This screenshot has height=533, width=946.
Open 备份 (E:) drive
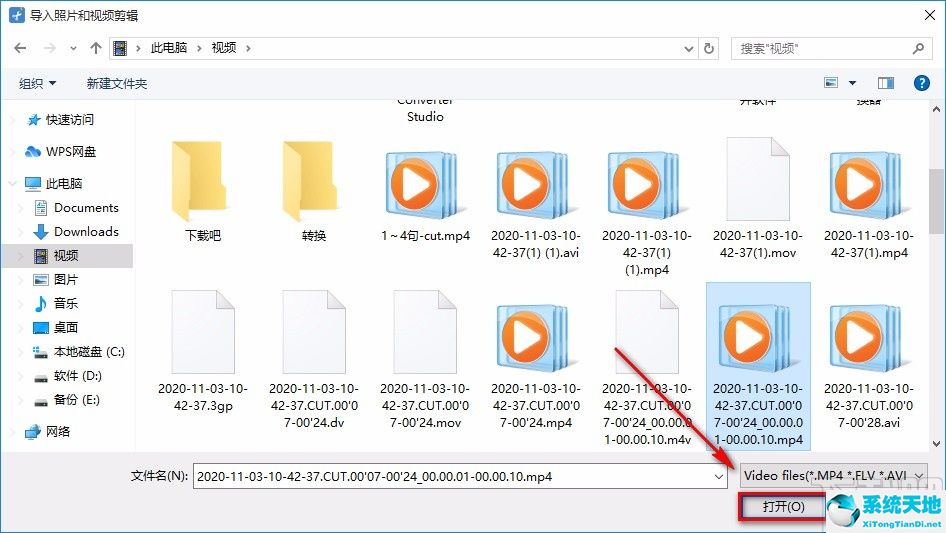68,400
